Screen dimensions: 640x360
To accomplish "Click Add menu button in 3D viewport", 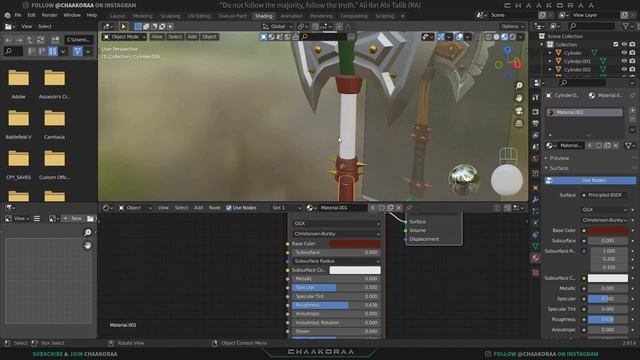I will click(192, 37).
